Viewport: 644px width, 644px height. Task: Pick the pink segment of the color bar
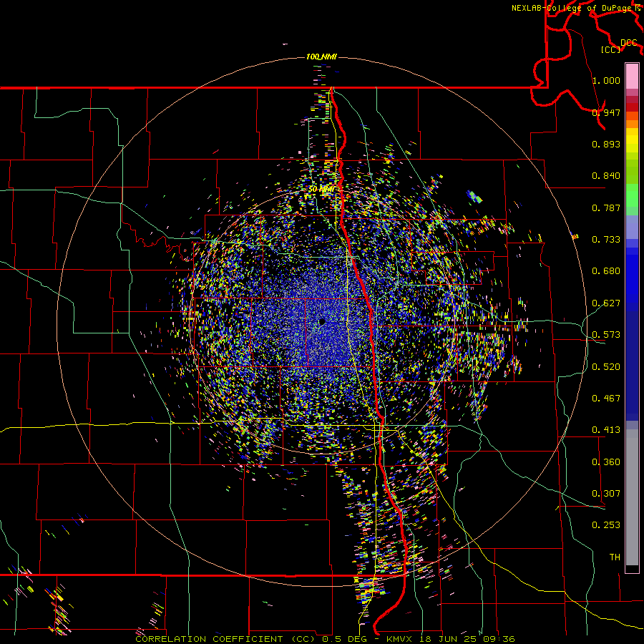(632, 76)
